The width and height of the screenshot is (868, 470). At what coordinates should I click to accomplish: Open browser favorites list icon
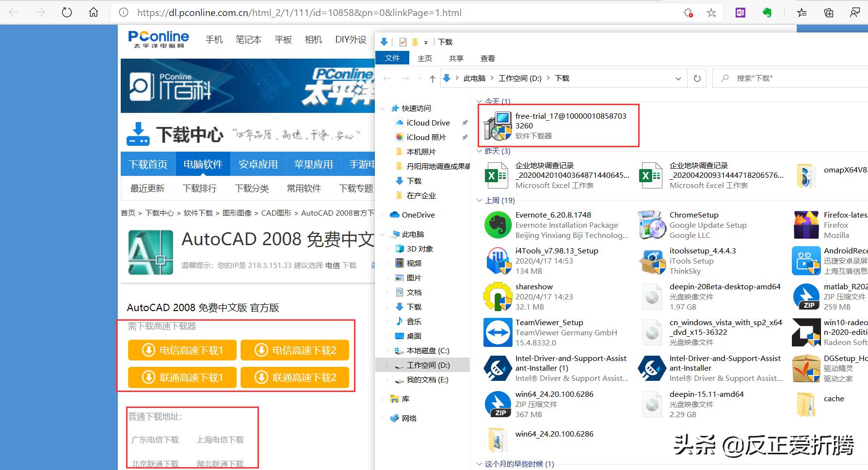[x=802, y=13]
